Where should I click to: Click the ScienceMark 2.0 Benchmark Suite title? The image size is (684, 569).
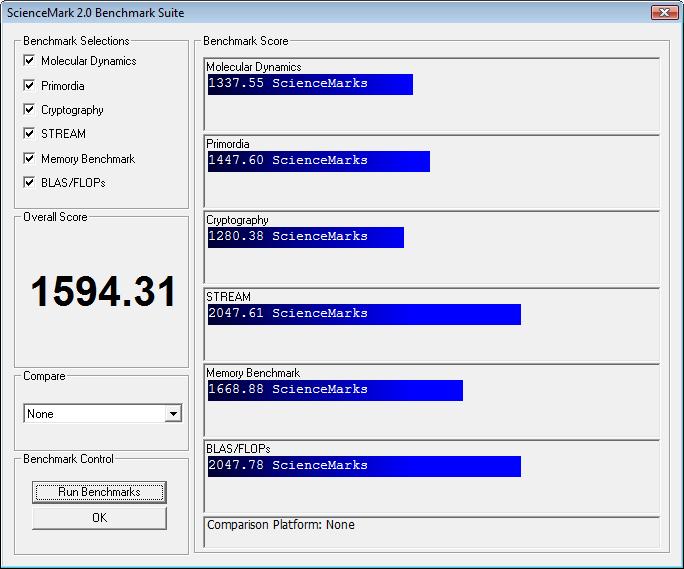[96, 13]
